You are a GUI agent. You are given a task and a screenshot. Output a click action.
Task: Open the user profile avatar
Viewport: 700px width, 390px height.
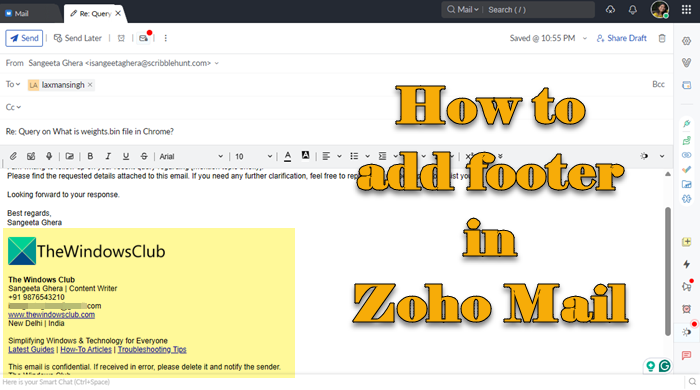(x=659, y=9)
